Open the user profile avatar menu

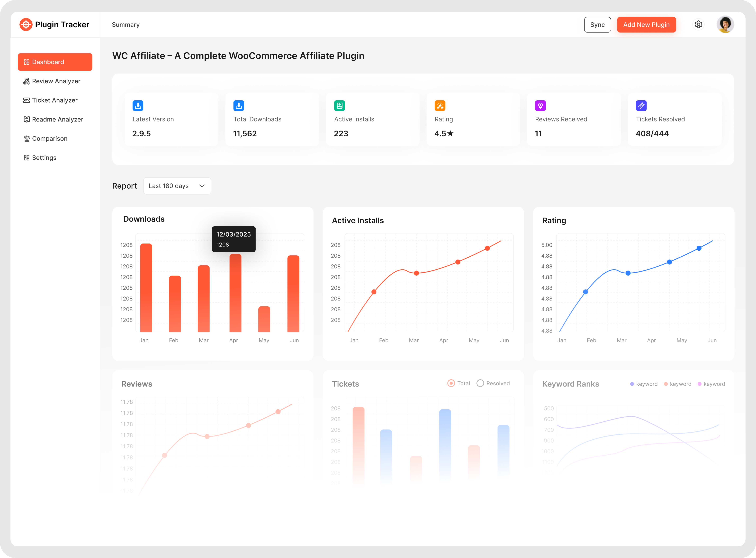click(x=725, y=24)
